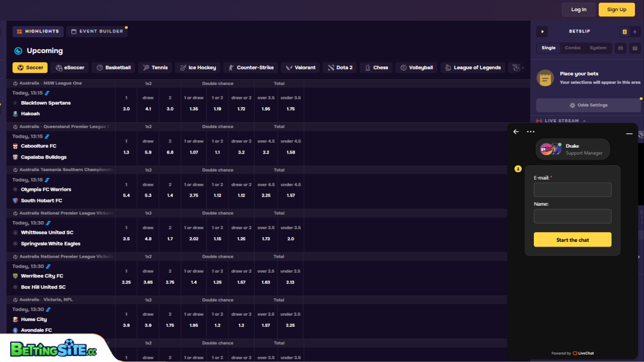
Task: Click the E-mail input field in chat
Action: click(x=572, y=189)
